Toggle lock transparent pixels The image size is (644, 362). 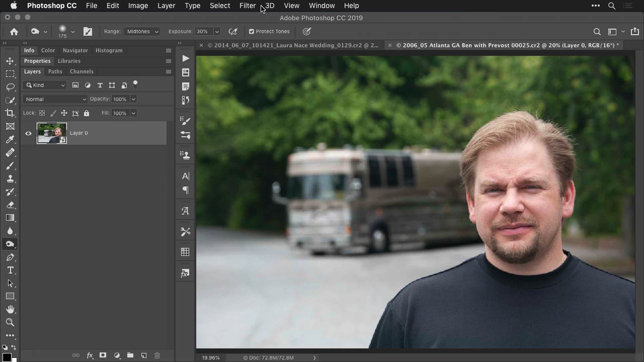42,113
